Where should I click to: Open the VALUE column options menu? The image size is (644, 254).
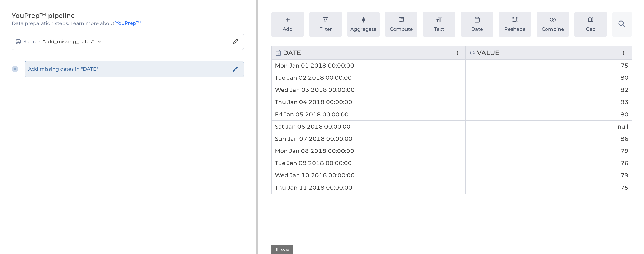[x=623, y=53]
